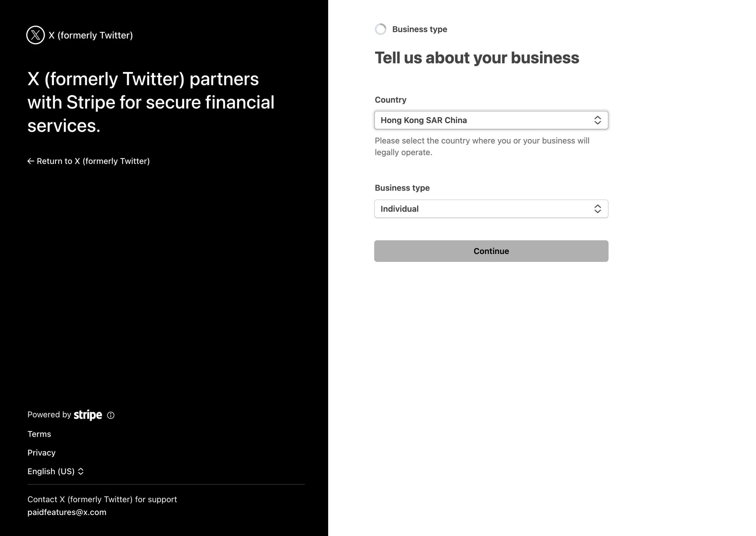Viewport: 756px width, 536px height.
Task: Open the Terms link
Action: point(39,434)
